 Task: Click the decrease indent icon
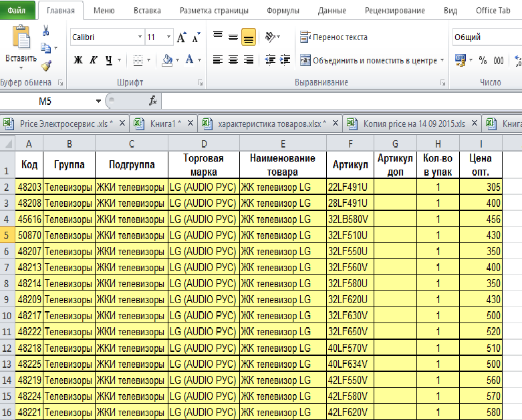click(x=270, y=60)
